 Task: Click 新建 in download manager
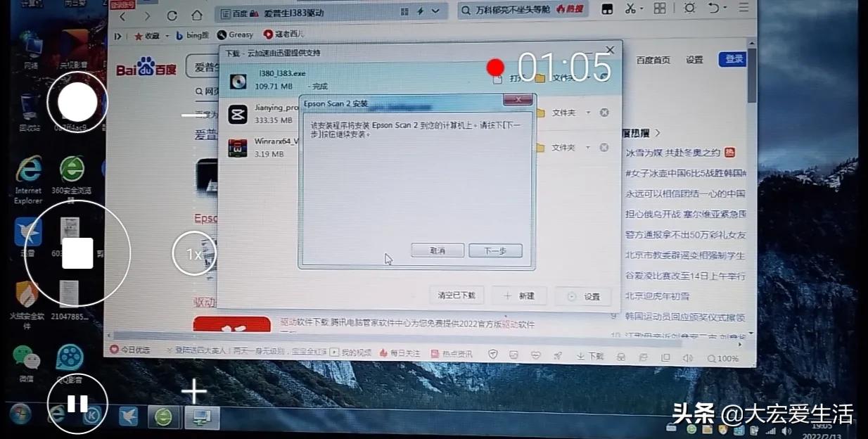[519, 296]
